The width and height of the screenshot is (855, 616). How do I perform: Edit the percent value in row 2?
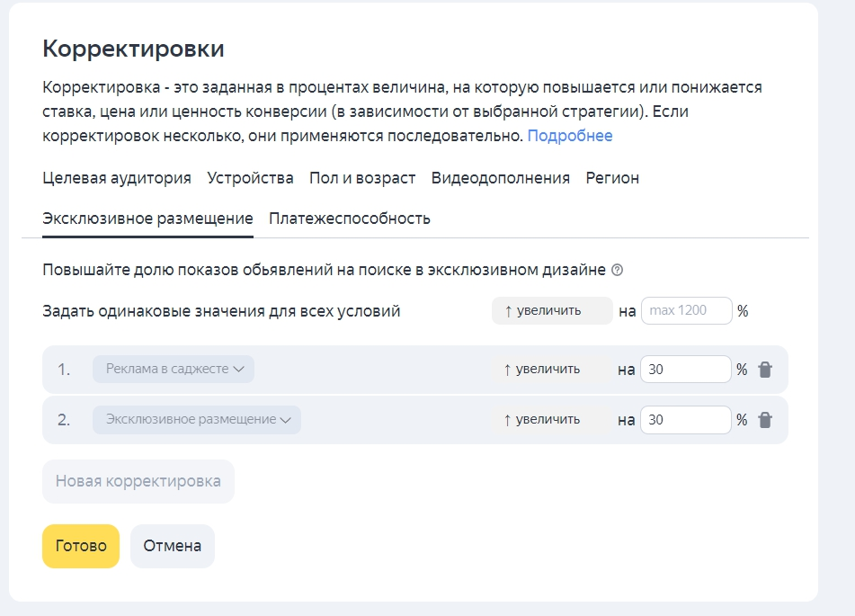(x=685, y=420)
